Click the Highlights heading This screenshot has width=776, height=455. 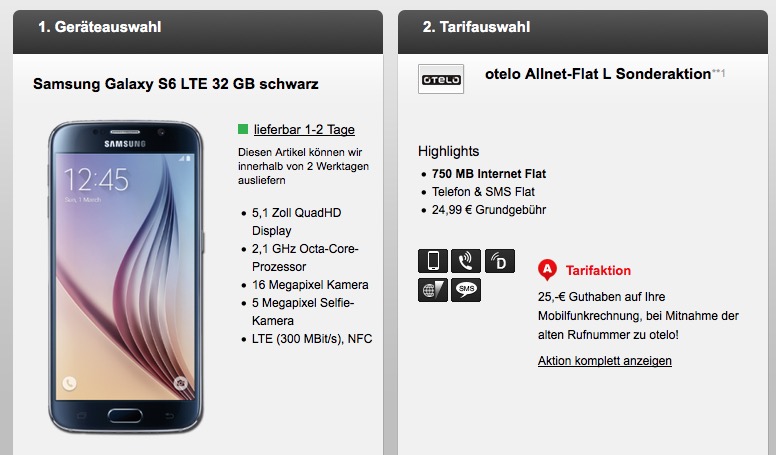(448, 152)
